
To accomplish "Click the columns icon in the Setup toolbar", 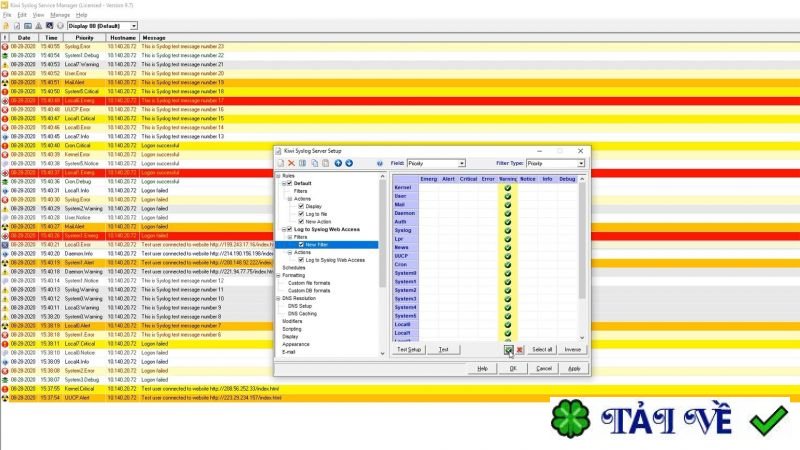I will coord(303,163).
